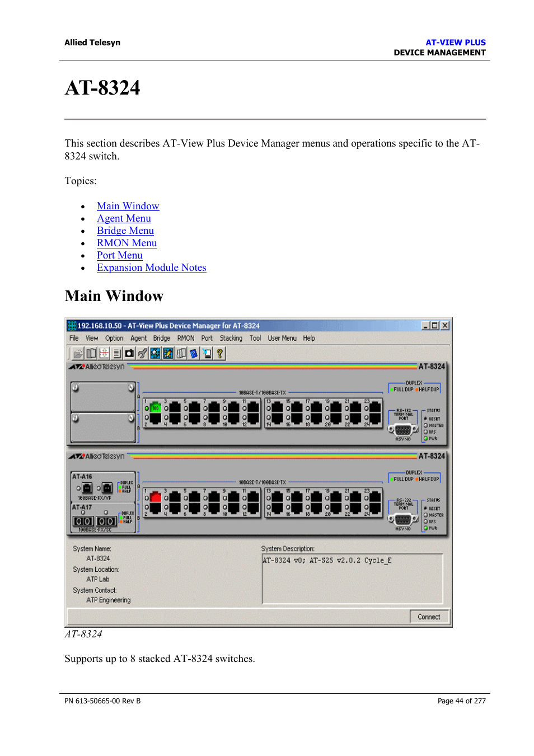
Task: Click the PWR status LED on bottom switch
Action: (426, 528)
